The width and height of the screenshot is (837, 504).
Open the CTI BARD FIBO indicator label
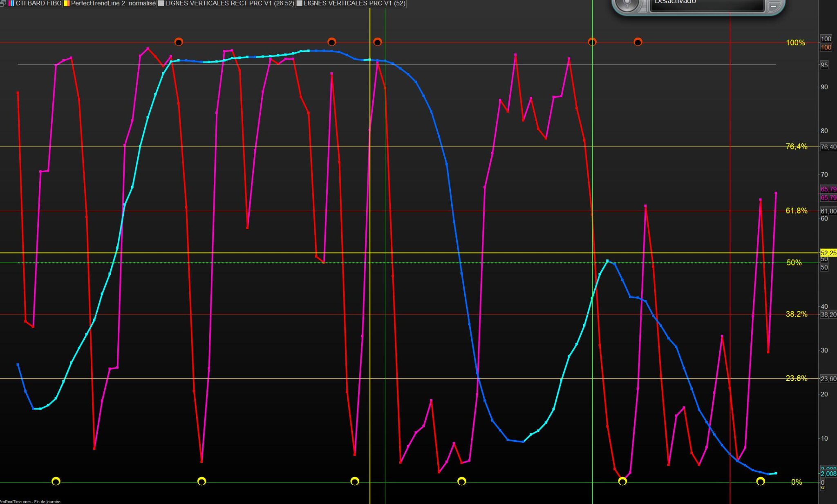38,3
